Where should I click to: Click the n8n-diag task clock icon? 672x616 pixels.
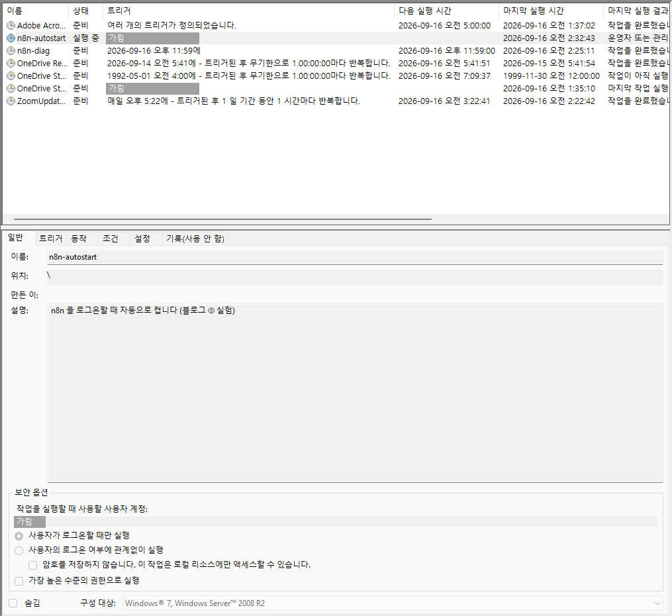(11, 50)
